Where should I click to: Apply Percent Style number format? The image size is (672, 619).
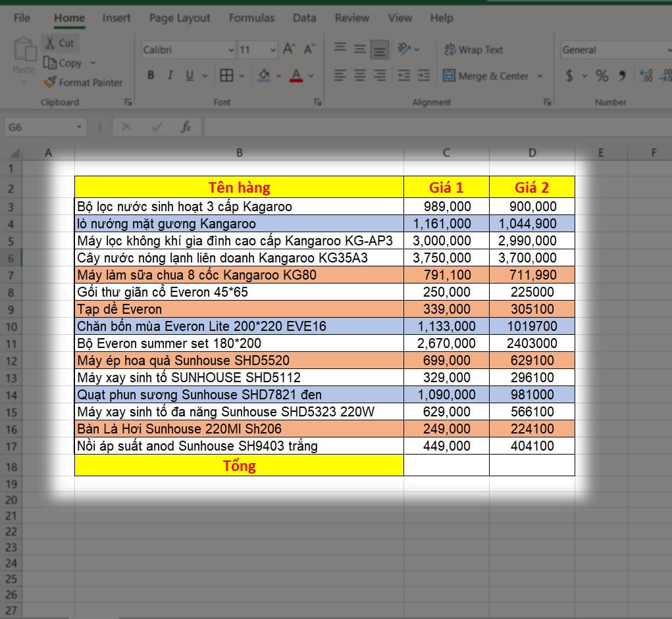602,76
